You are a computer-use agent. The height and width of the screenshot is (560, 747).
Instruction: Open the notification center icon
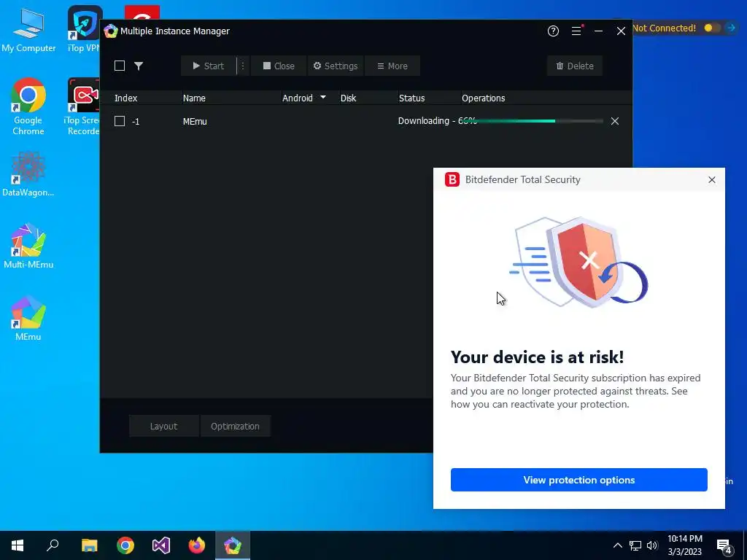(724, 545)
